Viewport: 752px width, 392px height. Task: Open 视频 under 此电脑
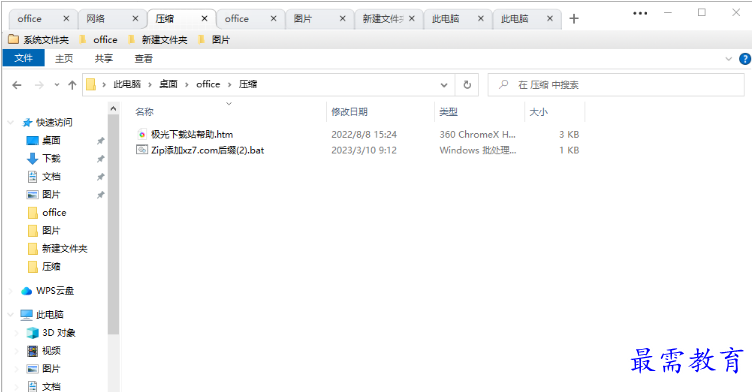pos(51,351)
